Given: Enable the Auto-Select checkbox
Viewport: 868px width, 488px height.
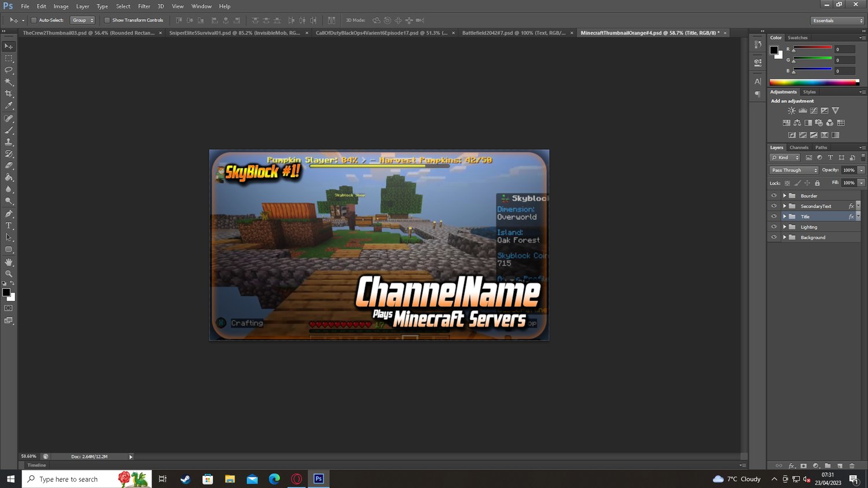Looking at the screenshot, I should tap(34, 20).
